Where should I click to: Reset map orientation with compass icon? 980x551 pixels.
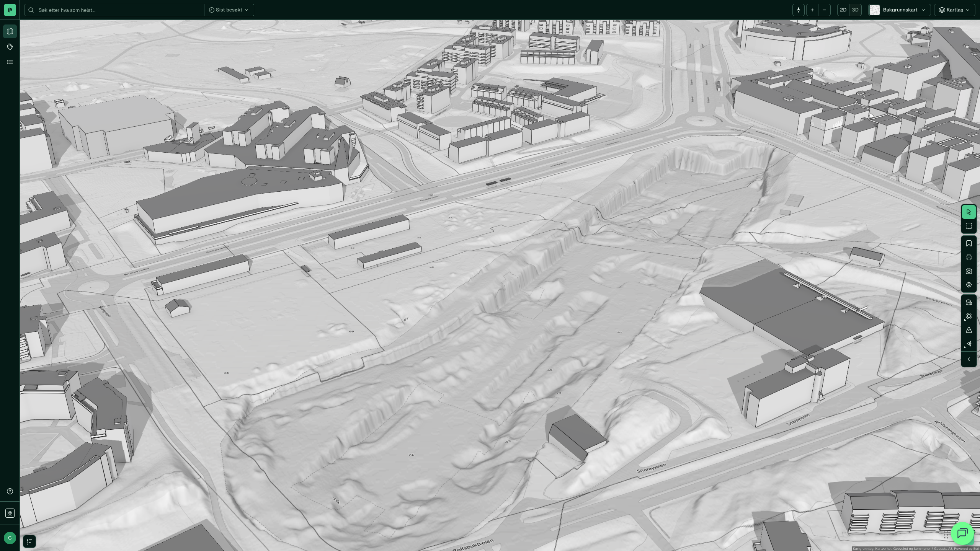799,10
